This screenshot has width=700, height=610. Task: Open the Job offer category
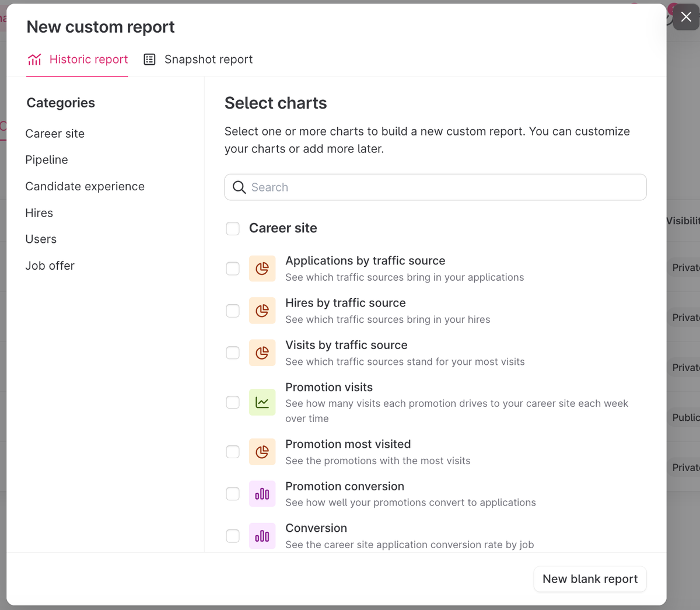(50, 266)
